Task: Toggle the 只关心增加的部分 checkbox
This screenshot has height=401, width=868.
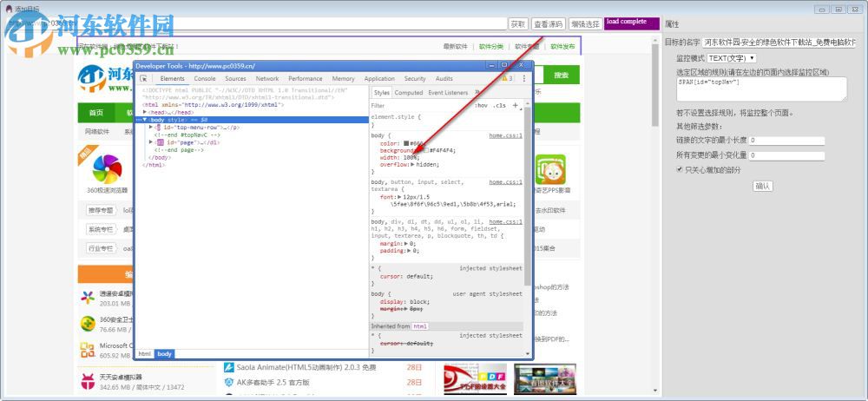Action: [x=680, y=170]
